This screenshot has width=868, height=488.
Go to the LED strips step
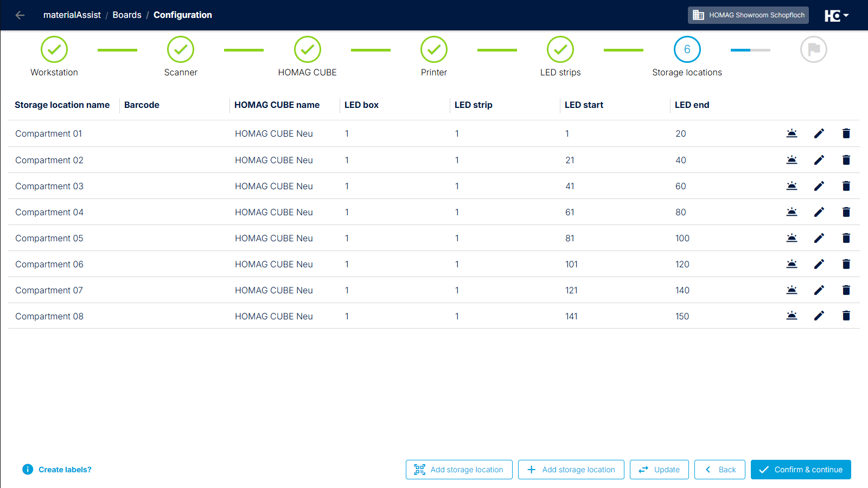(x=560, y=57)
